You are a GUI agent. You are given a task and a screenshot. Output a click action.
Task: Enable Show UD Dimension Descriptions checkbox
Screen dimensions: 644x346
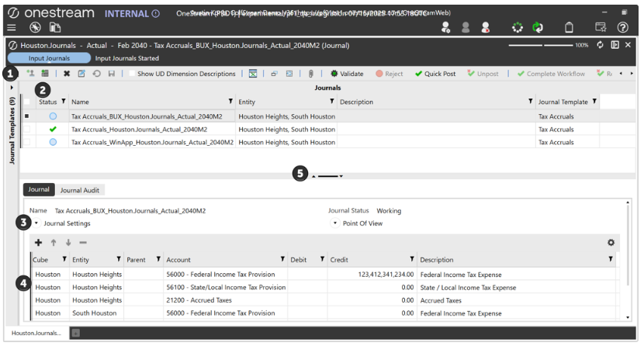(132, 74)
